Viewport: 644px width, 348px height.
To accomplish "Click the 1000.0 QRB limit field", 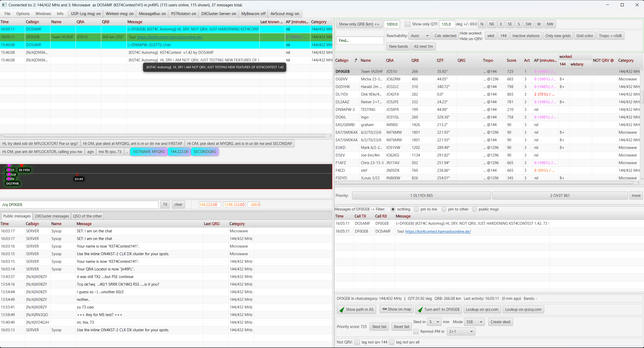I will pos(392,24).
